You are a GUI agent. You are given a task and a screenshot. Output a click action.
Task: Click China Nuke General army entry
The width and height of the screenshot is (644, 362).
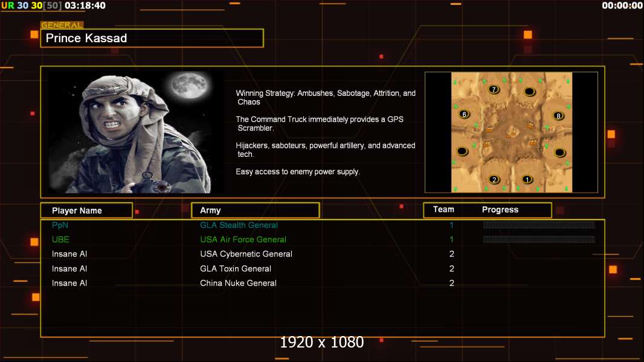point(238,283)
